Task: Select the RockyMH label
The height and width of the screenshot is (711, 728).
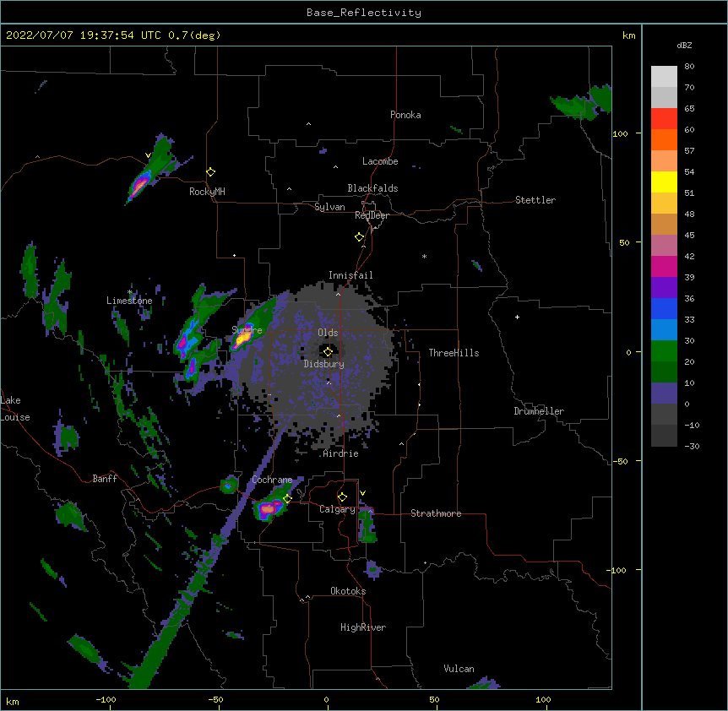Action: pos(207,192)
